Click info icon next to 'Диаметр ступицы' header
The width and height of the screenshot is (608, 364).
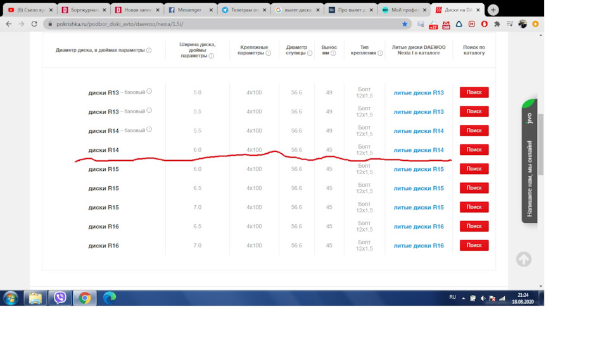click(x=310, y=53)
